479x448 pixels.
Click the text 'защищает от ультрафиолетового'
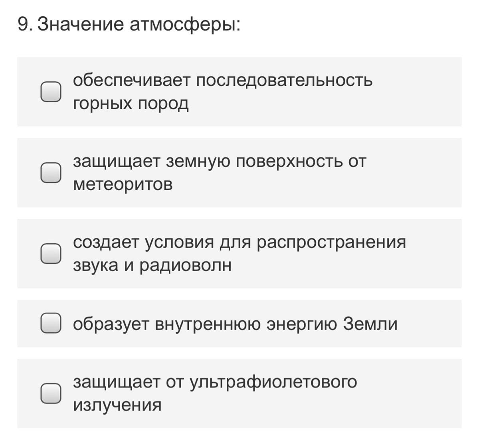[x=215, y=382]
